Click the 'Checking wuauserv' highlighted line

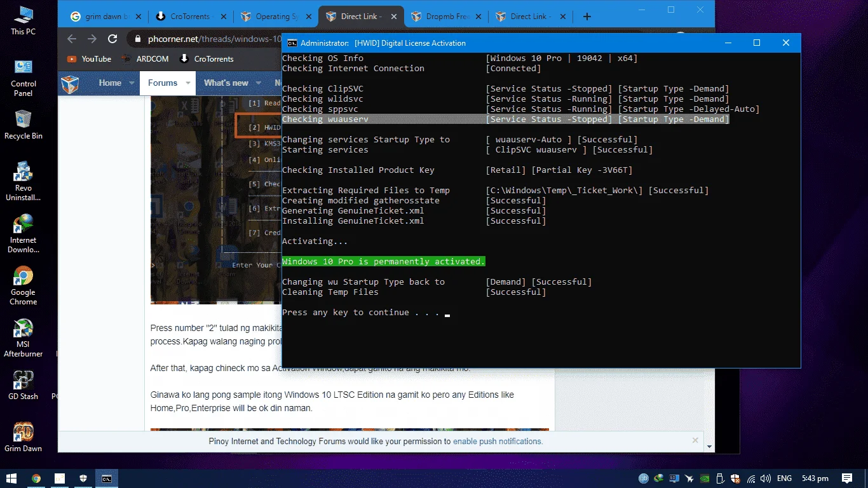[506, 119]
